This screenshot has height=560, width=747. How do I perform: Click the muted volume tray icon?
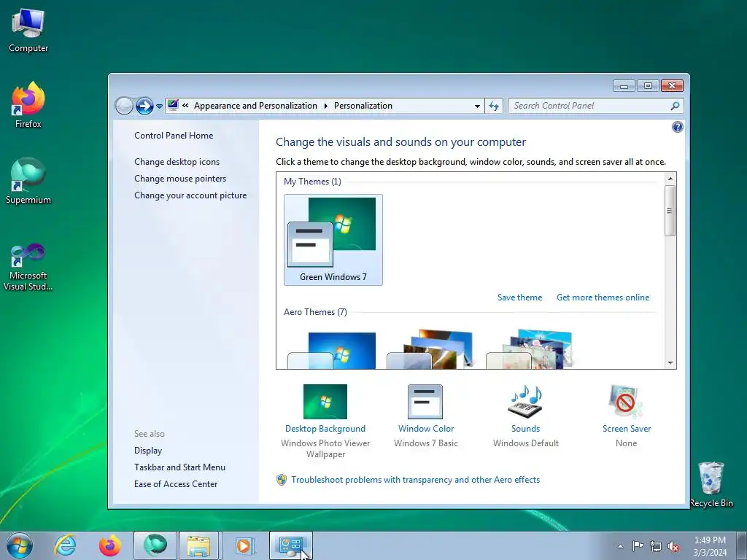click(x=673, y=546)
